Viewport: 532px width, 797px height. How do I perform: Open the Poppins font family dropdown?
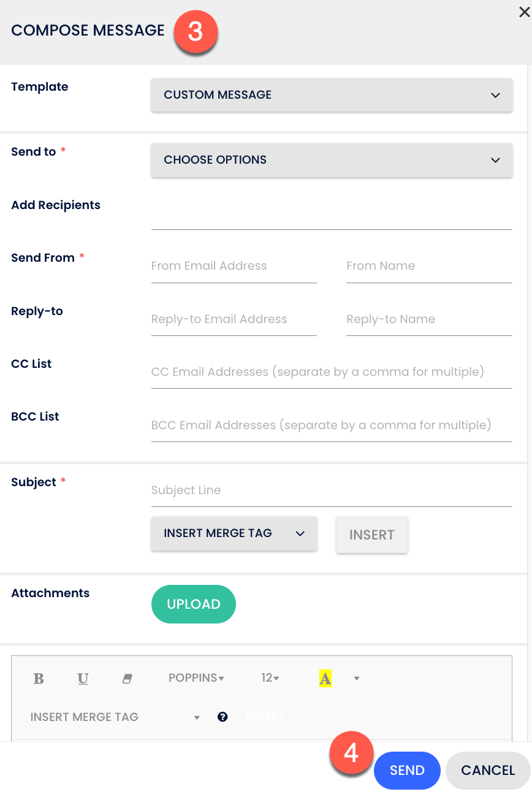tap(196, 678)
